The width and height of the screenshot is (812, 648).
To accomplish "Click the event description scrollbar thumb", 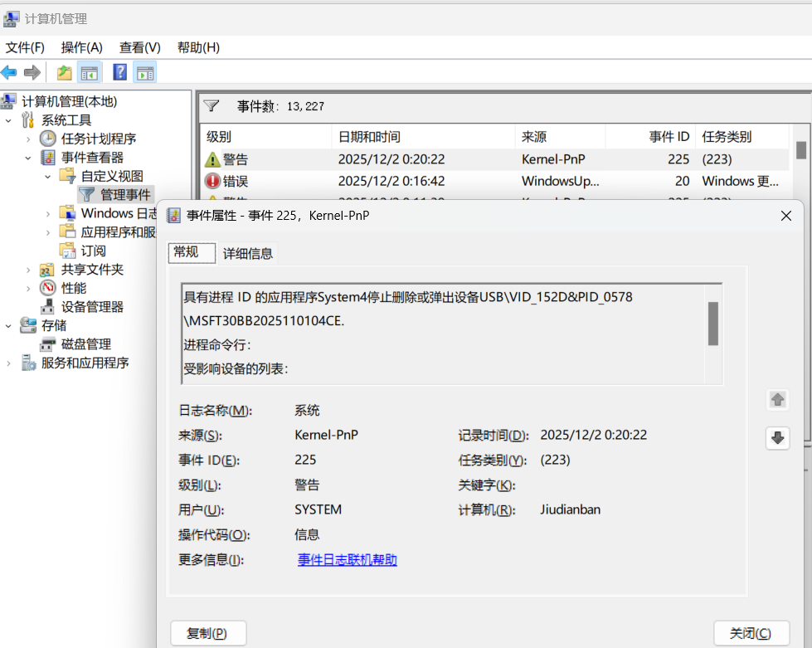I will click(x=713, y=324).
